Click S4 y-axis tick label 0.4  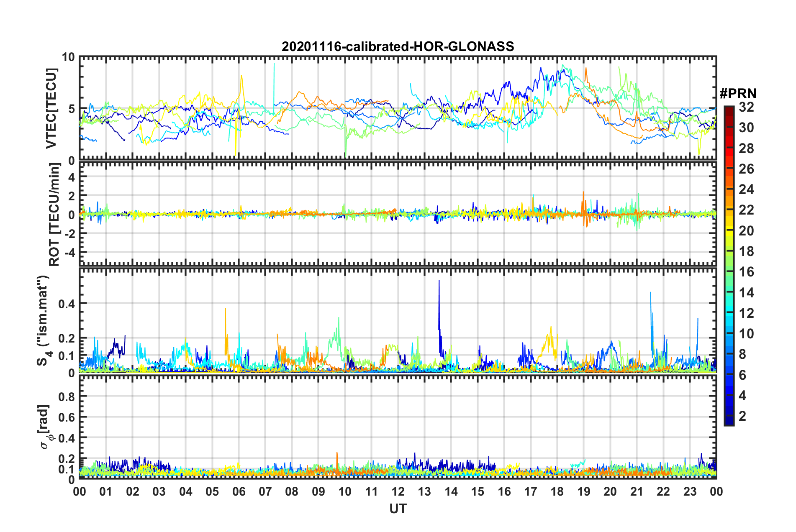click(x=67, y=304)
